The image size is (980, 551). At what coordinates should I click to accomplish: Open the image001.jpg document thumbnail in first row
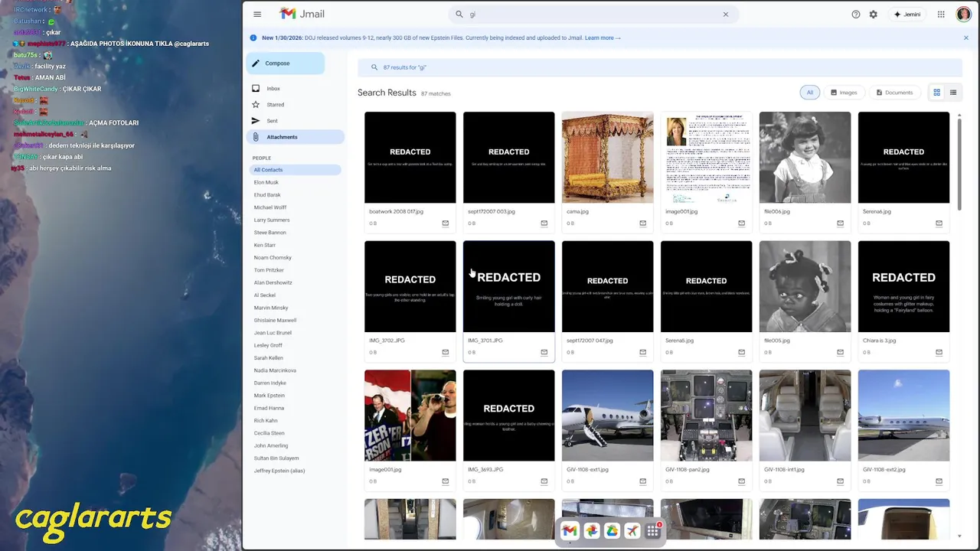point(707,158)
